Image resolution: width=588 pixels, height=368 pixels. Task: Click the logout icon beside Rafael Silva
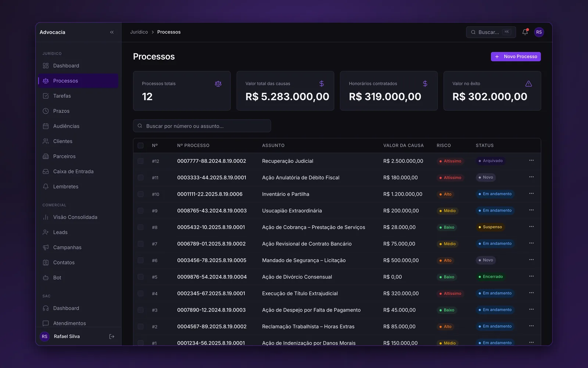tap(112, 336)
